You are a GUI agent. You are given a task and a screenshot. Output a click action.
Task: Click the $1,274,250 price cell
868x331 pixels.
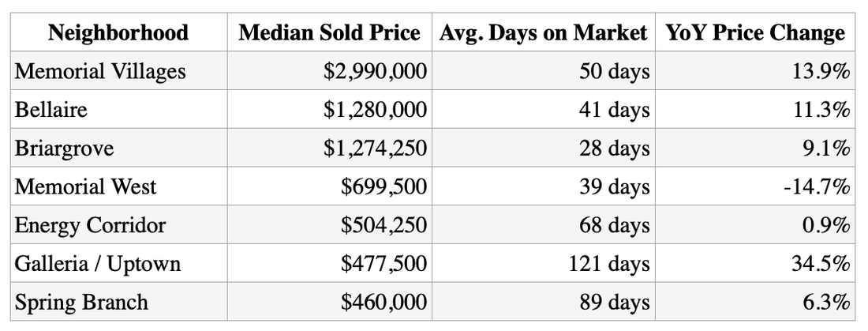tap(329, 148)
